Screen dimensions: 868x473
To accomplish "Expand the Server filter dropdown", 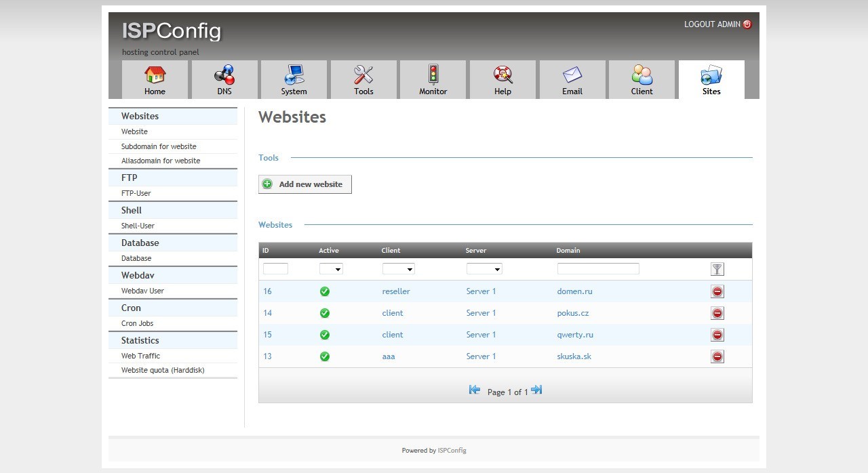I will 484,269.
